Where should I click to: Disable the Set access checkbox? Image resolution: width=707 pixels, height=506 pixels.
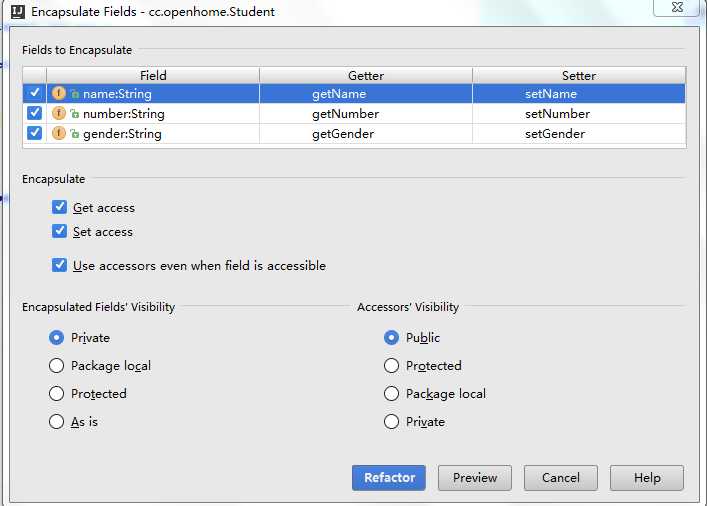59,231
